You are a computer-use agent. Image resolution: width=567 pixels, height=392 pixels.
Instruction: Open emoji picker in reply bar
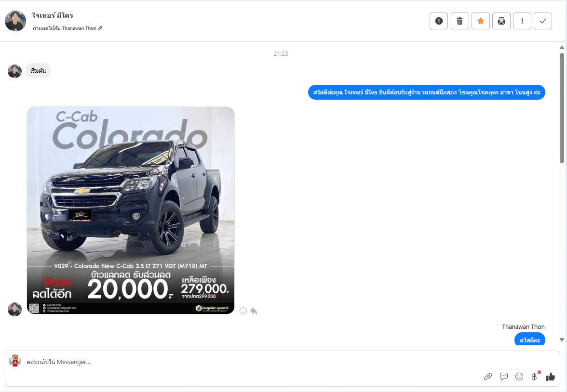(x=519, y=377)
